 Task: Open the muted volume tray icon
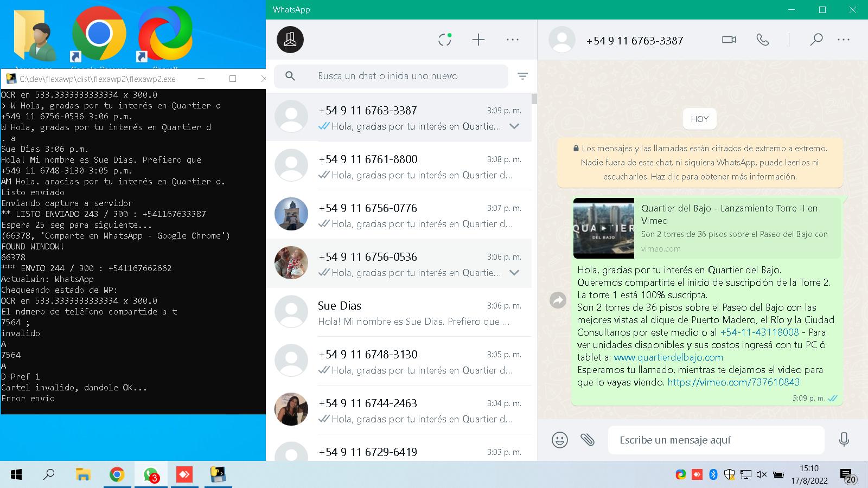(761, 474)
